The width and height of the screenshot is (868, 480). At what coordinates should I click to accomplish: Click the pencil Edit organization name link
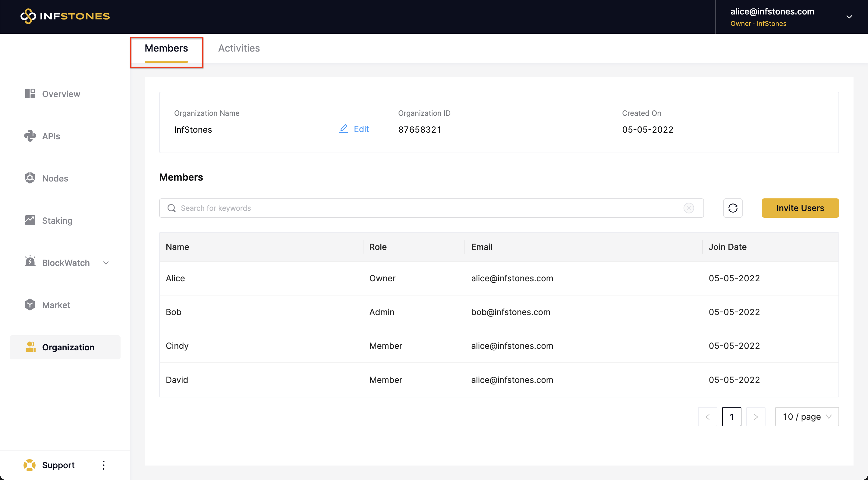(354, 129)
